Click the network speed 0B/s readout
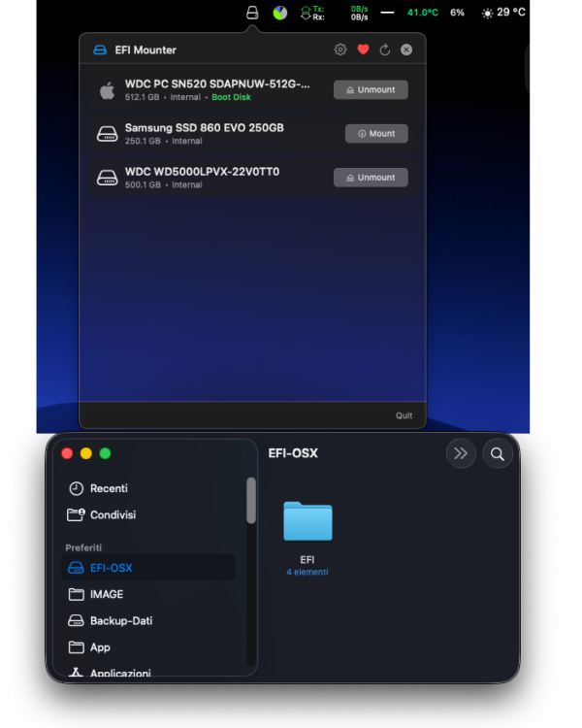This screenshot has height=728, width=582. click(359, 13)
